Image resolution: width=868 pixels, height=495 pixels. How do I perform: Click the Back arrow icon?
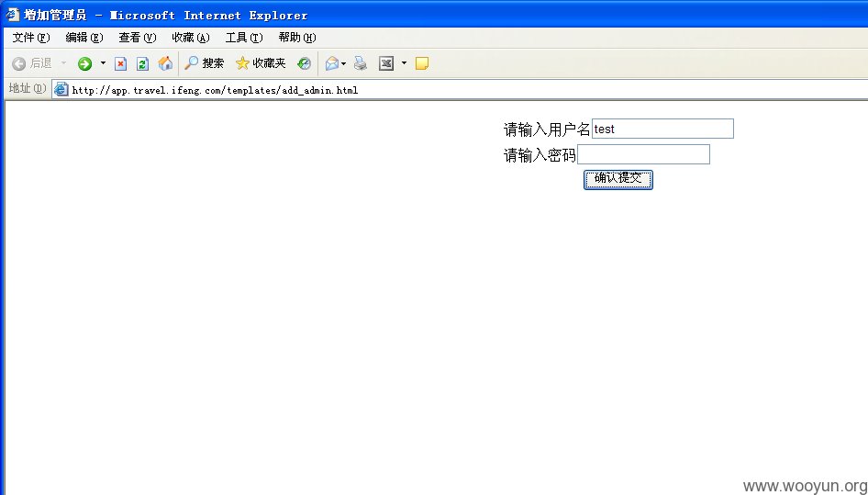(19, 63)
